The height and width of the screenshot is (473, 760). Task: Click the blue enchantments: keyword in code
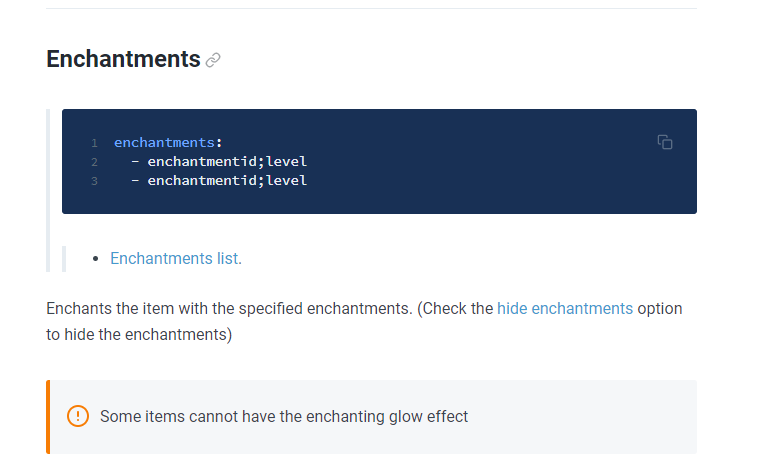tap(164, 143)
